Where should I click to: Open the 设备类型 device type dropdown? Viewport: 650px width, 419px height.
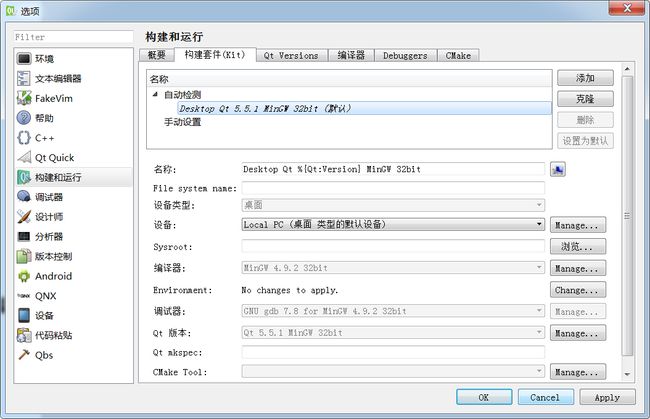click(x=393, y=205)
